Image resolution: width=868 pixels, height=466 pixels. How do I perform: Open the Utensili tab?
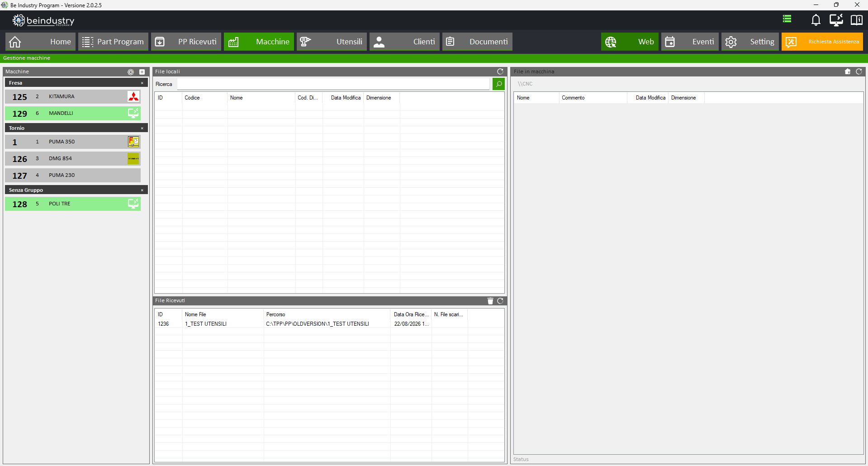coord(332,42)
